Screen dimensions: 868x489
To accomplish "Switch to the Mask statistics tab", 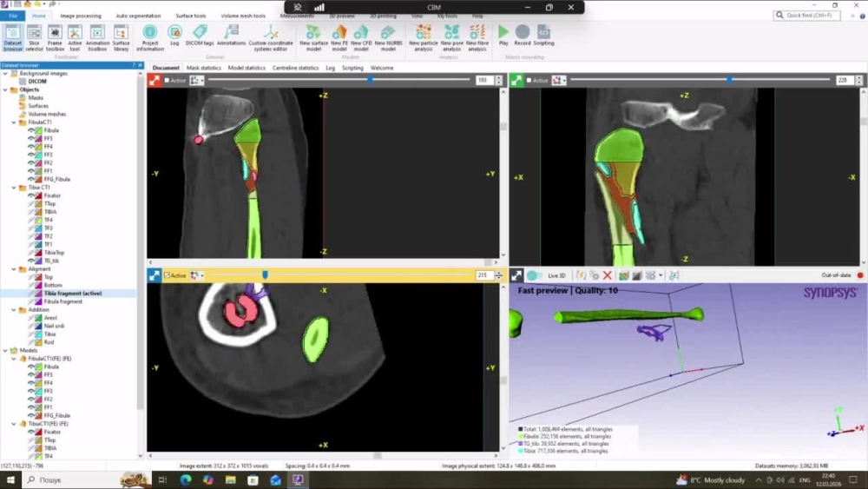I will (x=204, y=68).
